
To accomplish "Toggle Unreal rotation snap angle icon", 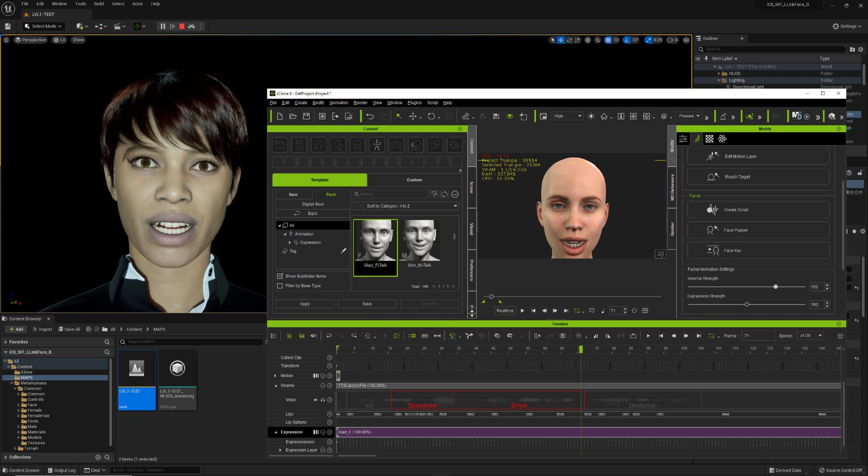I will point(627,40).
